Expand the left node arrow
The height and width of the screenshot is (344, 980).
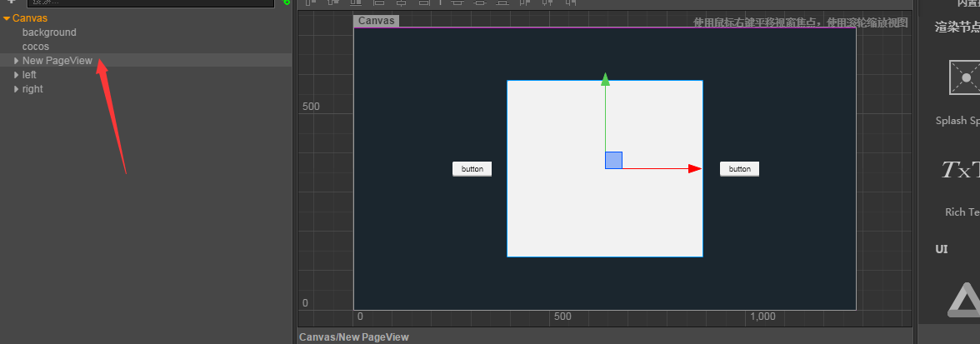[17, 75]
